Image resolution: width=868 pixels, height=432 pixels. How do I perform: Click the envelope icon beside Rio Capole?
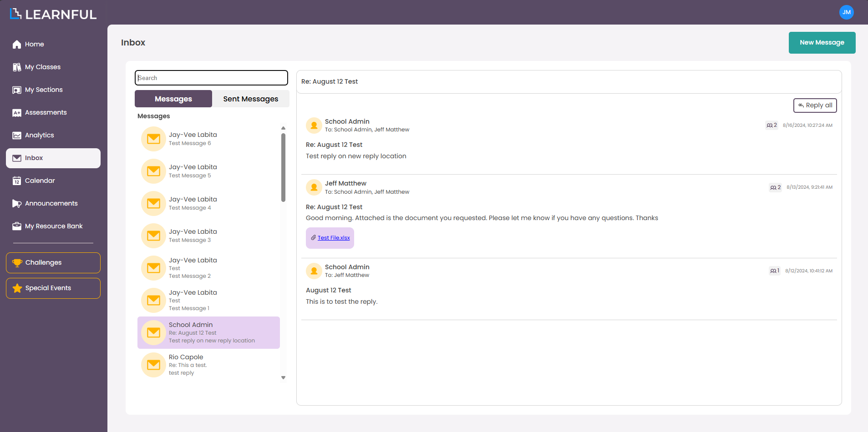coord(153,365)
